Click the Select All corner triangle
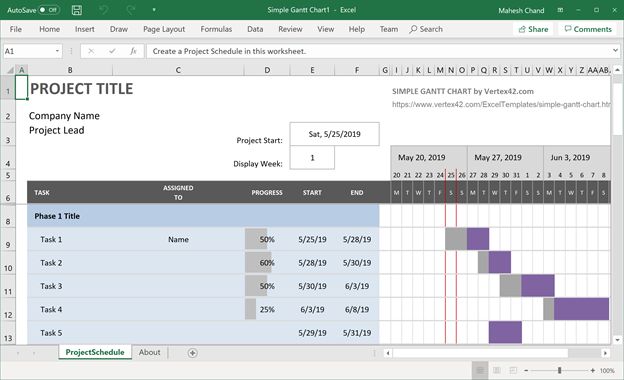This screenshot has height=380, width=624. click(x=10, y=70)
